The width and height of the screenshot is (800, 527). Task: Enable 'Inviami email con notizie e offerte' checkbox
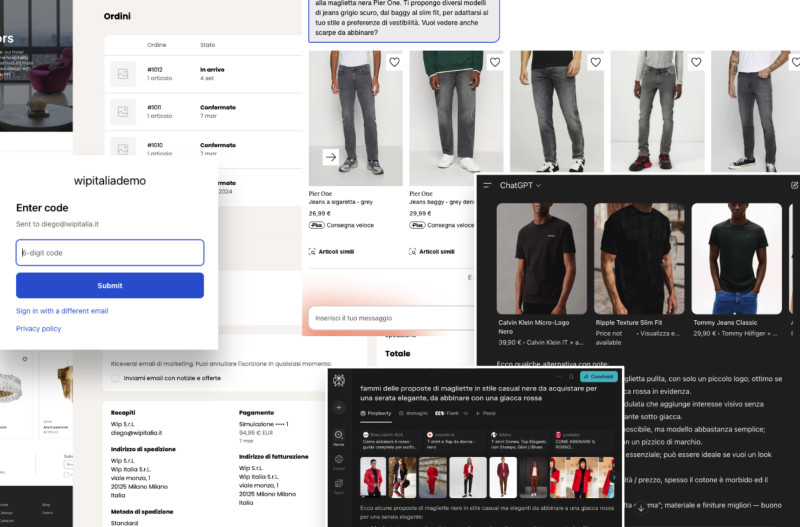coord(113,378)
